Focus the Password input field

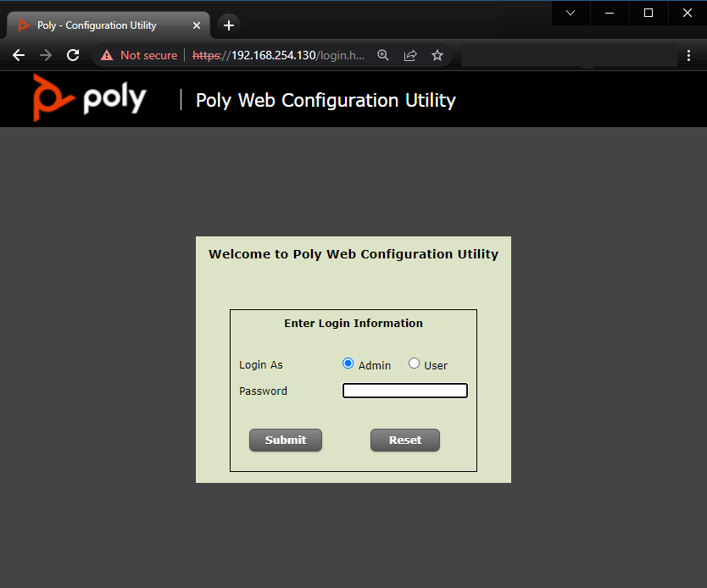(x=404, y=391)
